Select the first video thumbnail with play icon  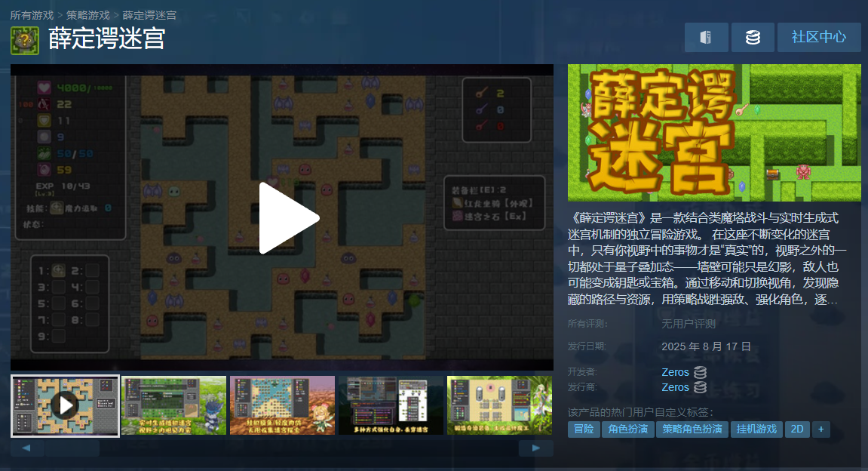coord(66,405)
